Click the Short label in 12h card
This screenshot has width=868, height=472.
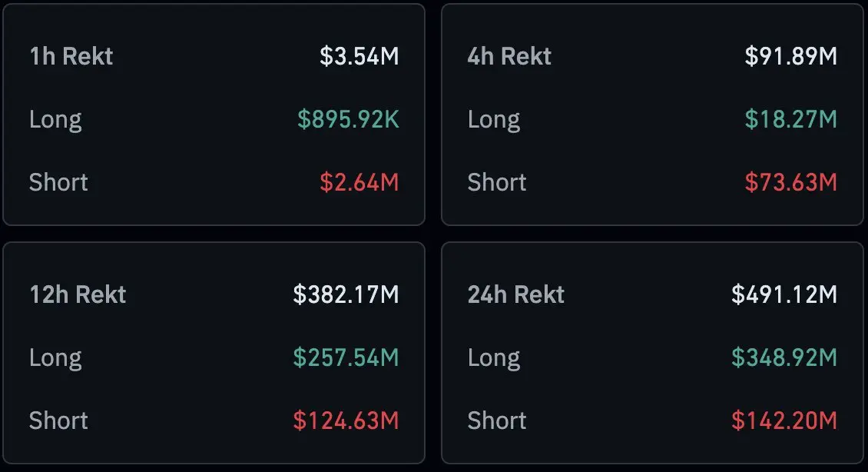point(58,421)
